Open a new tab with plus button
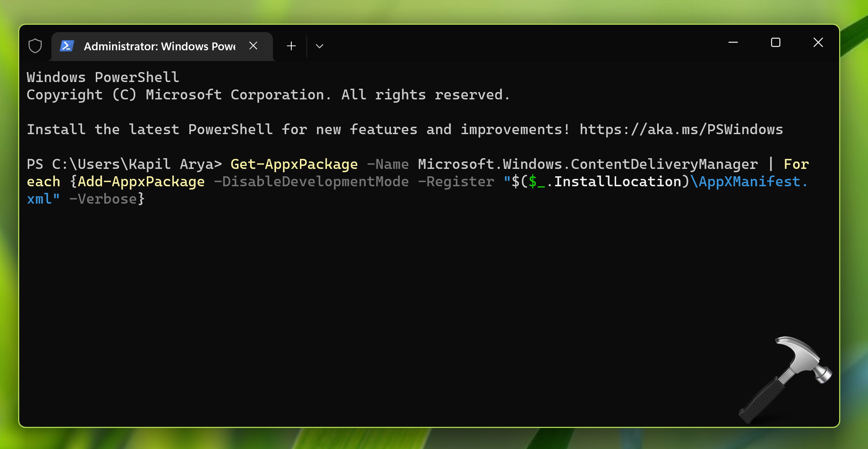This screenshot has height=449, width=868. click(291, 46)
